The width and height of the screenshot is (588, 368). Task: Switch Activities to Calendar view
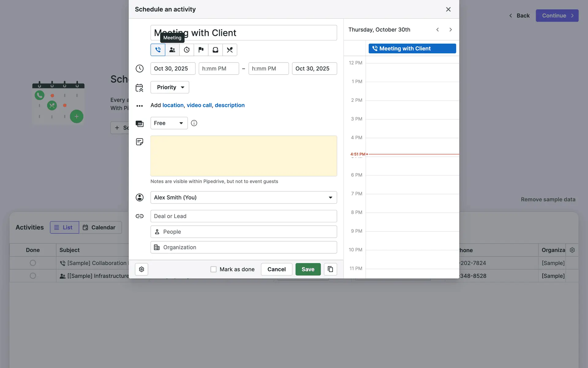[100, 228]
